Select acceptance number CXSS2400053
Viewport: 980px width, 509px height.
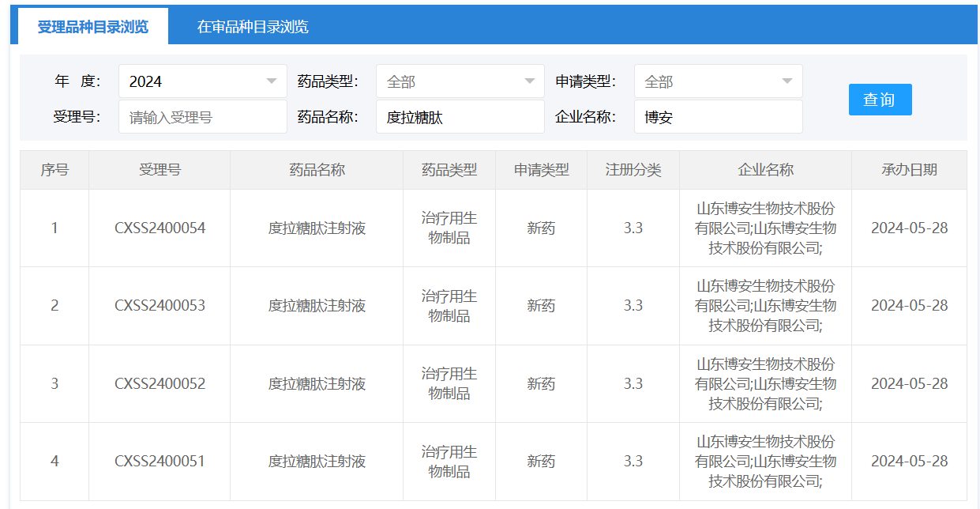click(x=160, y=306)
